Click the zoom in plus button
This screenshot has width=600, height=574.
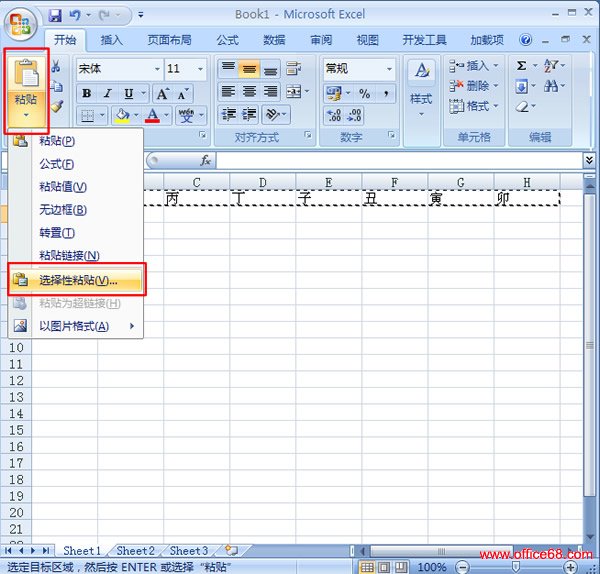[570, 567]
